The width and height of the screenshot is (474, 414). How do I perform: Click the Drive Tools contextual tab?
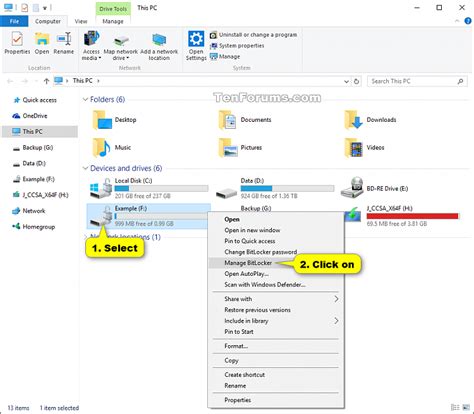pyautogui.click(x=113, y=9)
